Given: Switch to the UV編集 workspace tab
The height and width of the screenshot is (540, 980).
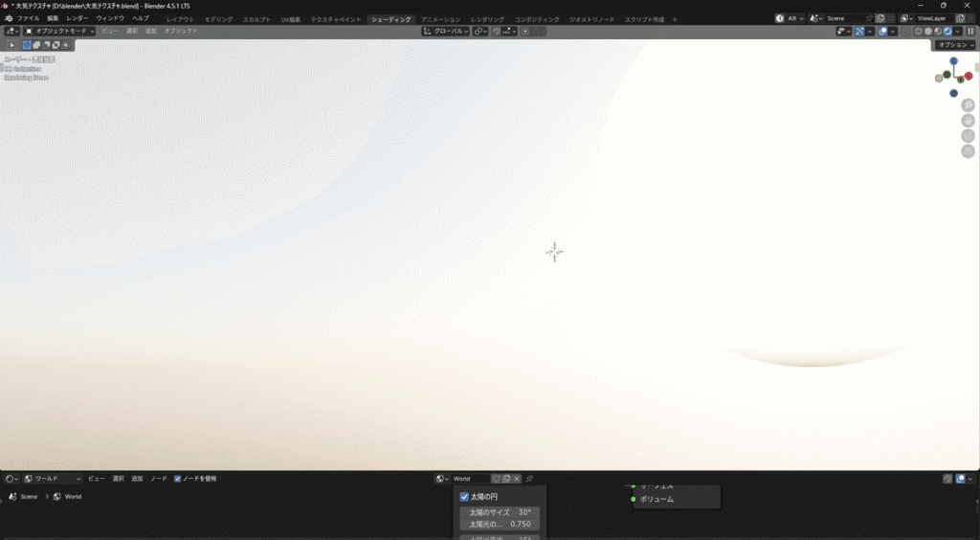Looking at the screenshot, I should (x=291, y=19).
